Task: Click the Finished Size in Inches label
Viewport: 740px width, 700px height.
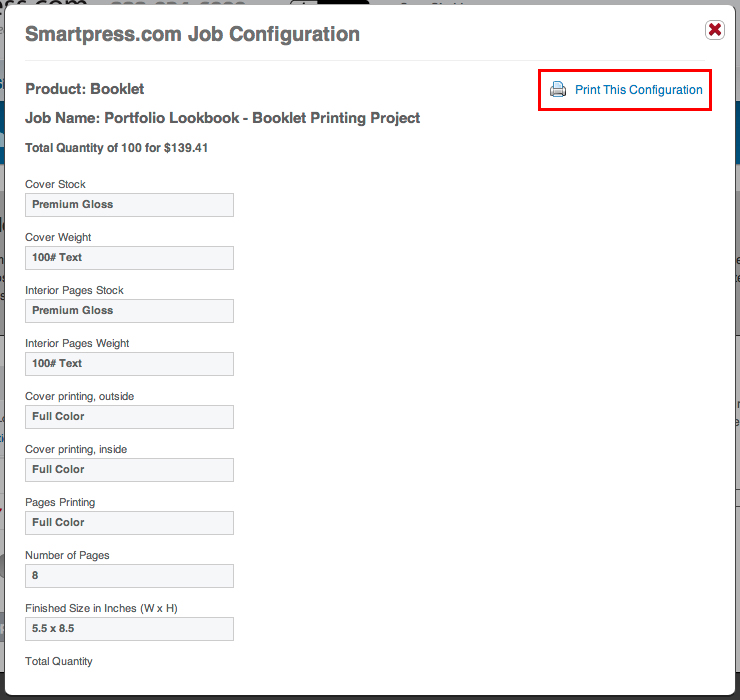Action: point(101,608)
